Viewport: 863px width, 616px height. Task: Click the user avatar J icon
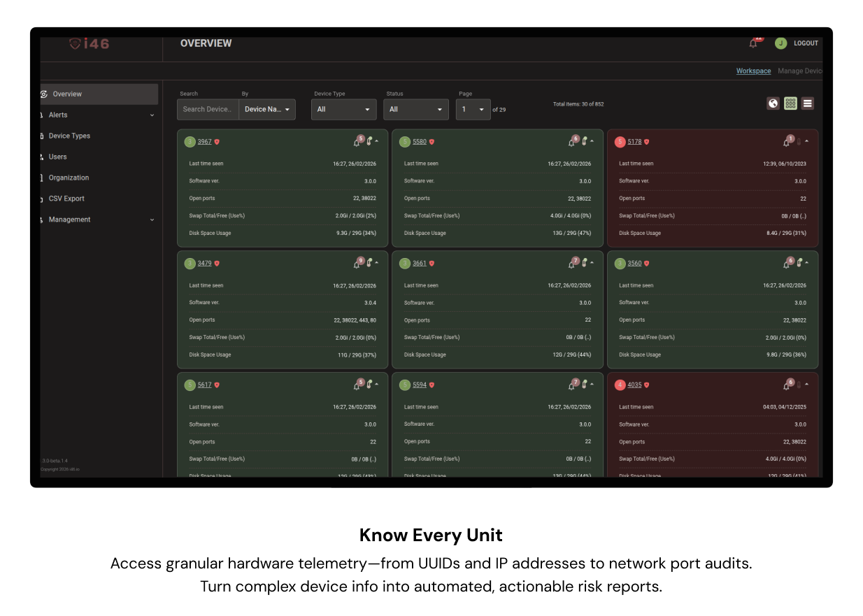(780, 43)
